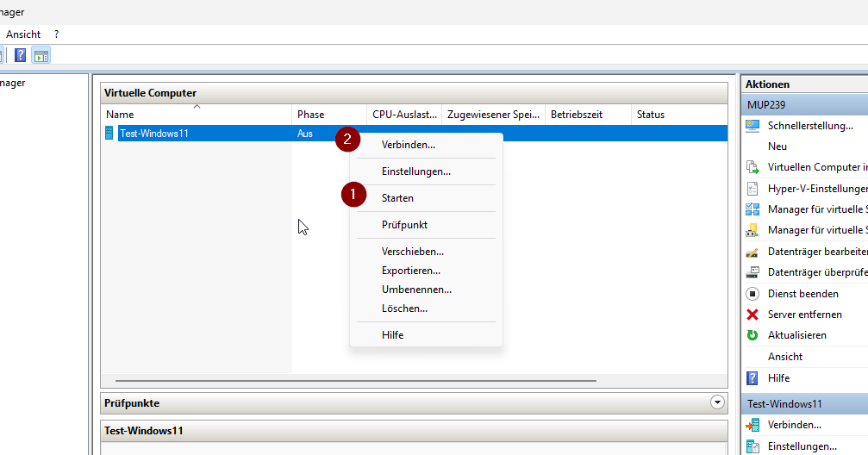The width and height of the screenshot is (868, 455).
Task: Choose Starten from the context menu
Action: click(x=397, y=198)
